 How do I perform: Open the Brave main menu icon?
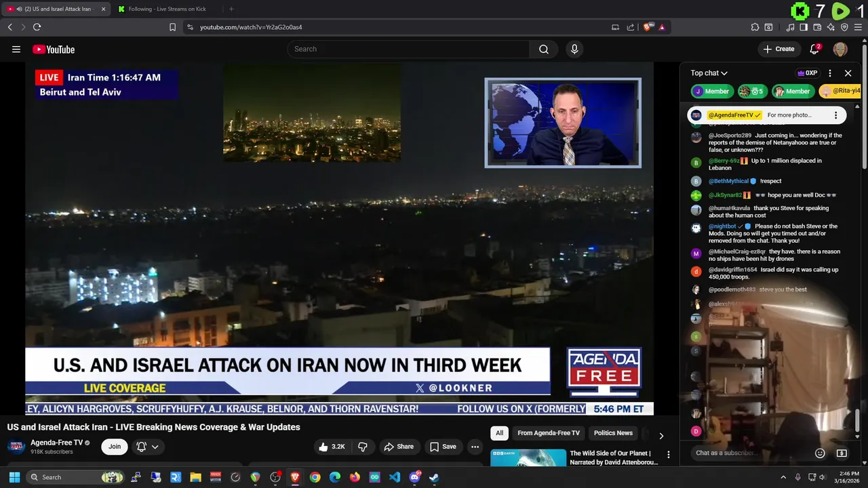tap(858, 27)
